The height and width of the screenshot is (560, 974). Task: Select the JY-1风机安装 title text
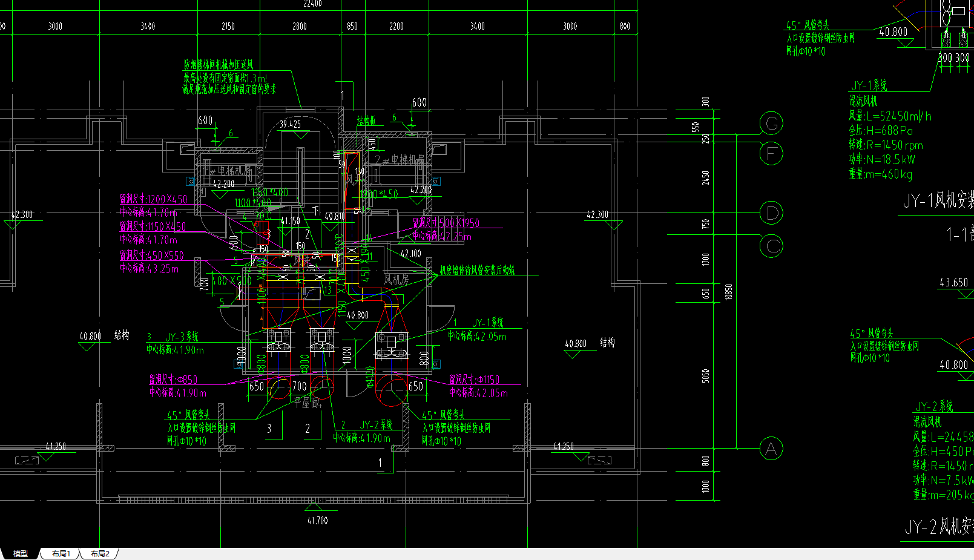click(938, 200)
